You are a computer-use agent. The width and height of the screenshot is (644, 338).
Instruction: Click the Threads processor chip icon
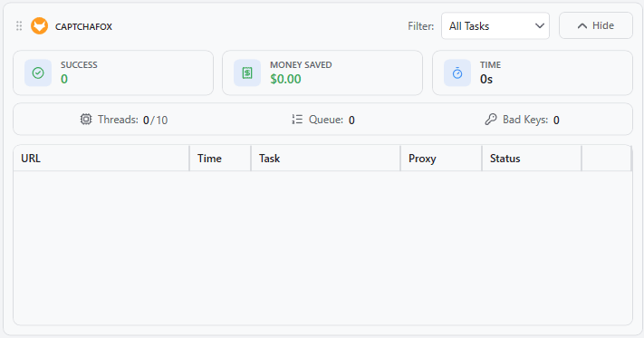86,119
